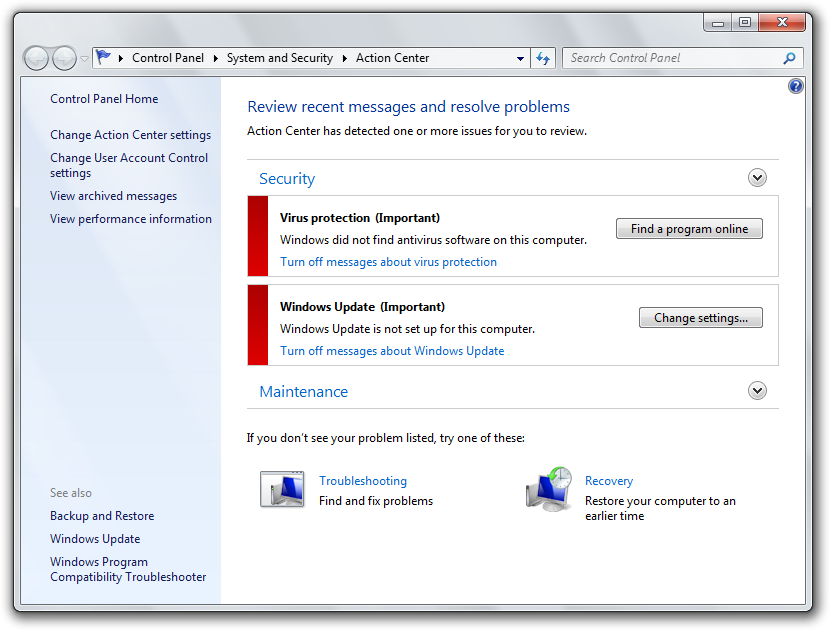Click the Windows Update (Important) title
832x632 pixels.
tap(362, 307)
